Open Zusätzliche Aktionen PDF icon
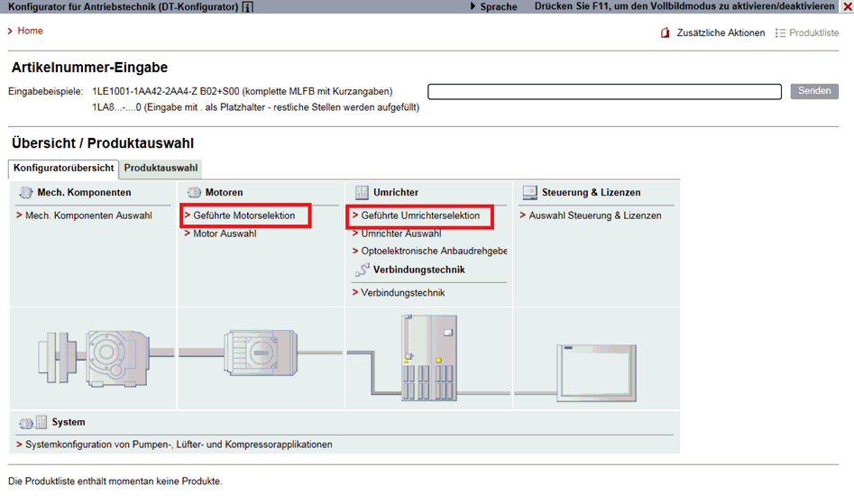The width and height of the screenshot is (854, 504). click(666, 33)
